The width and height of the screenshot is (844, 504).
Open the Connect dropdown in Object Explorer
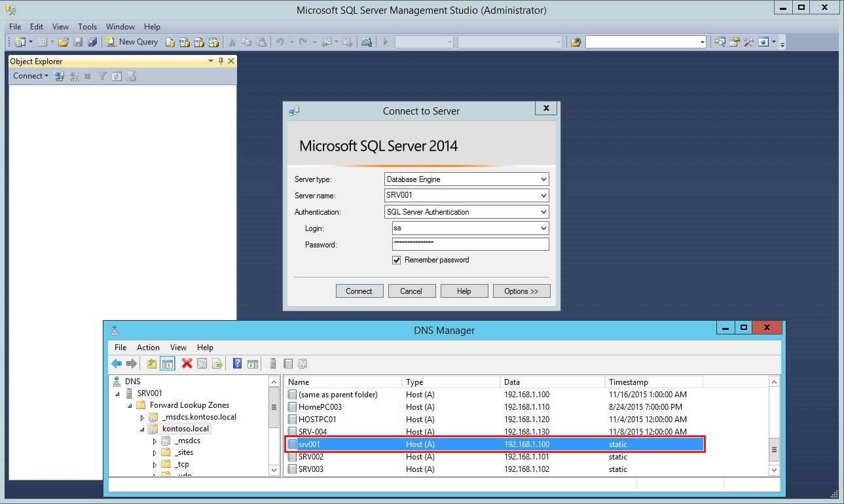[31, 76]
